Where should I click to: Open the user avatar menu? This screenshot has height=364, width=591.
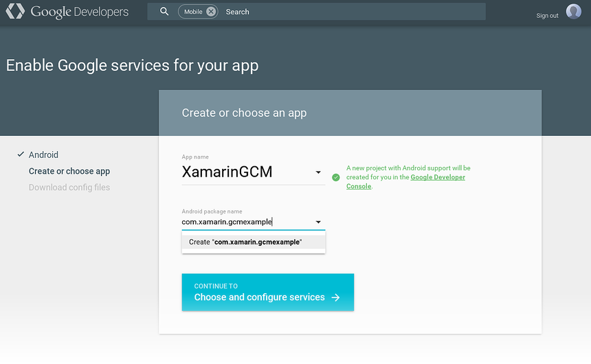pos(573,11)
